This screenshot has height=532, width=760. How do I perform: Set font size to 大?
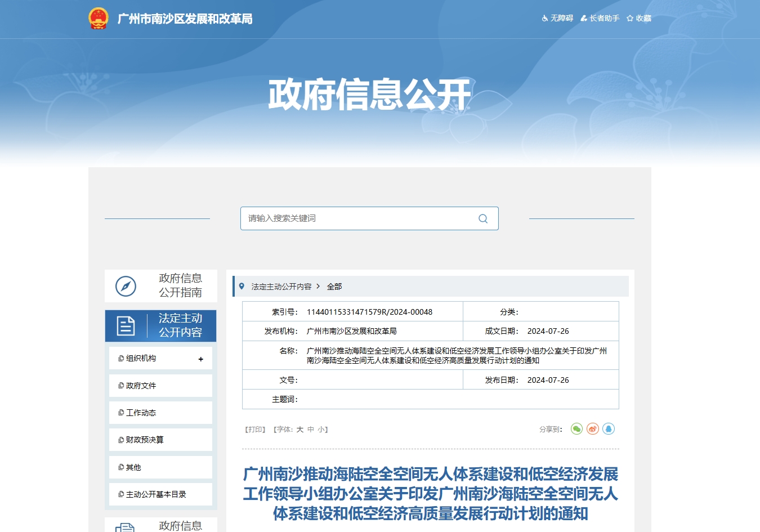[x=300, y=430]
